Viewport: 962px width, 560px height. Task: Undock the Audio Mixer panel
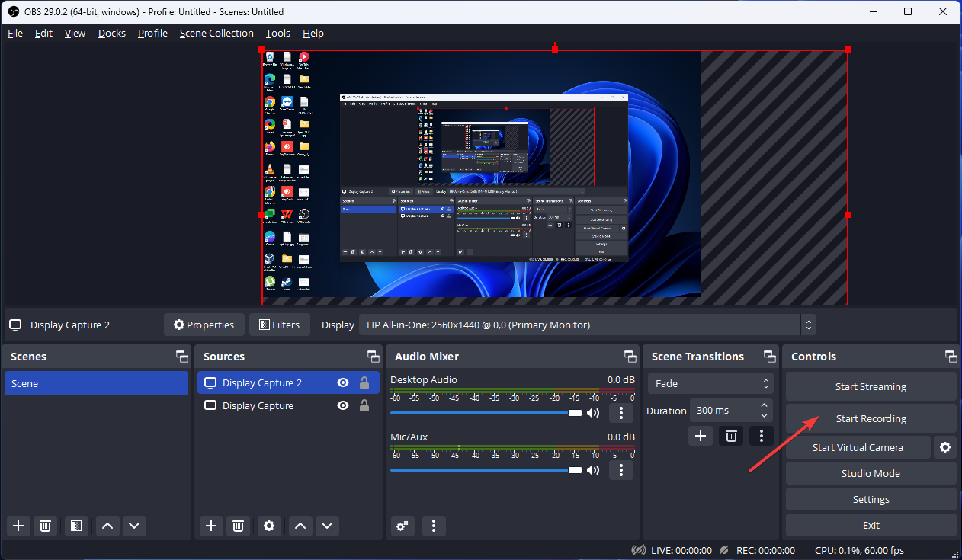[x=630, y=357]
